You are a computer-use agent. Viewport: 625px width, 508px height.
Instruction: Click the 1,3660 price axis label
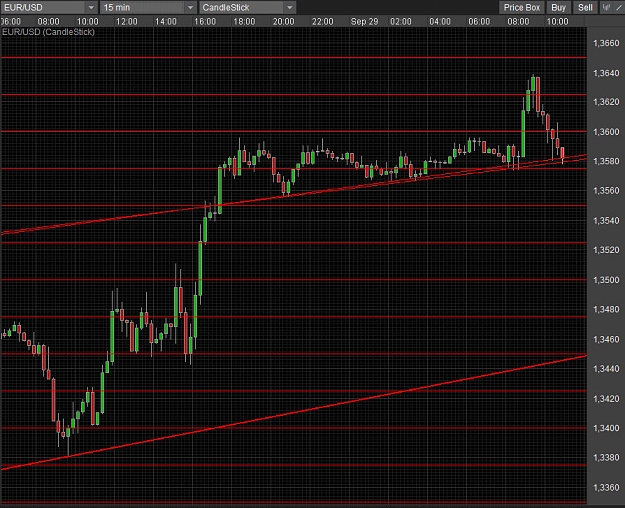606,43
